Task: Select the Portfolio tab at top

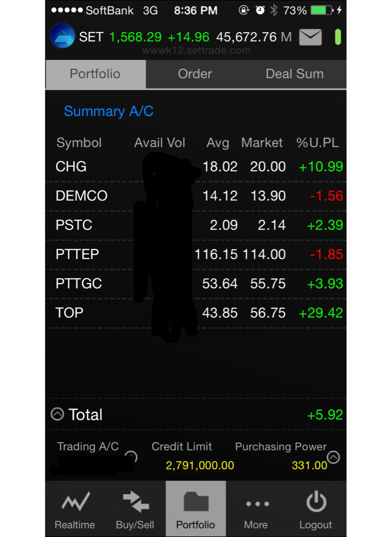Action: coord(95,74)
